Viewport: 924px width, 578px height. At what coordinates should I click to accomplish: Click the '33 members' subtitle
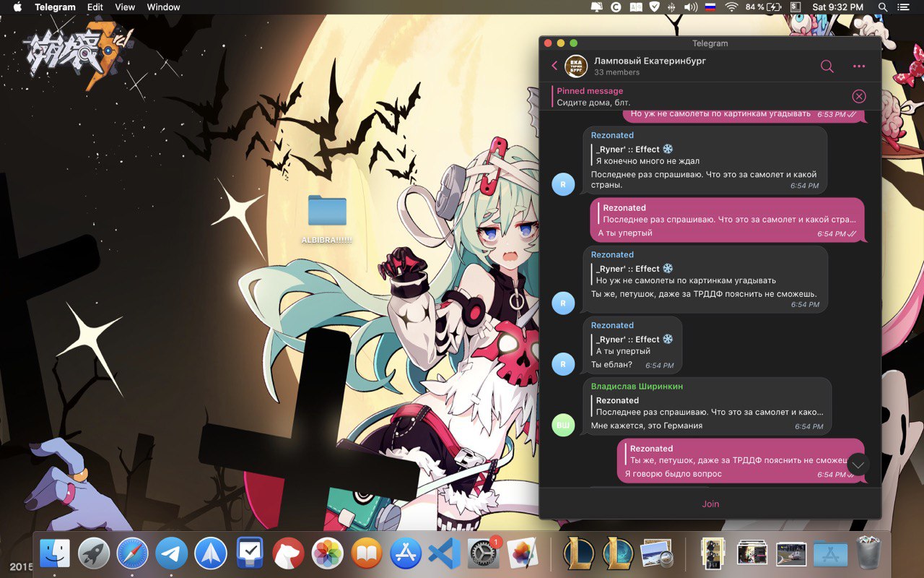click(616, 72)
